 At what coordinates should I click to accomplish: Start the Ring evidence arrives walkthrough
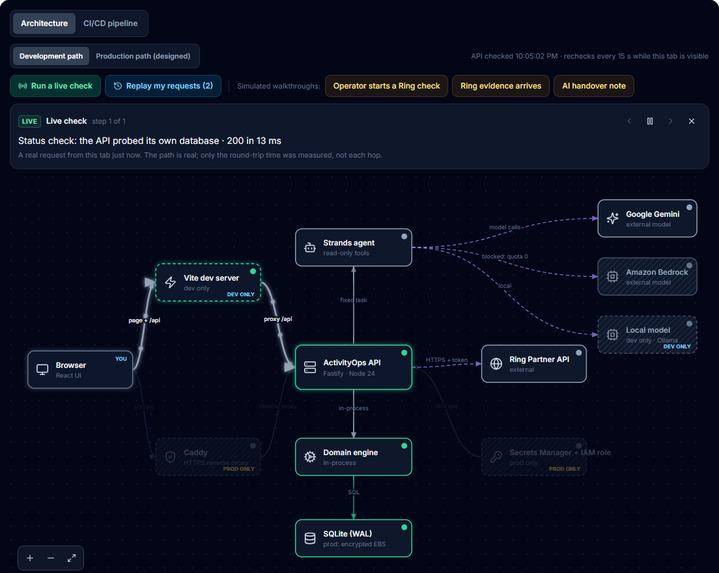point(501,86)
